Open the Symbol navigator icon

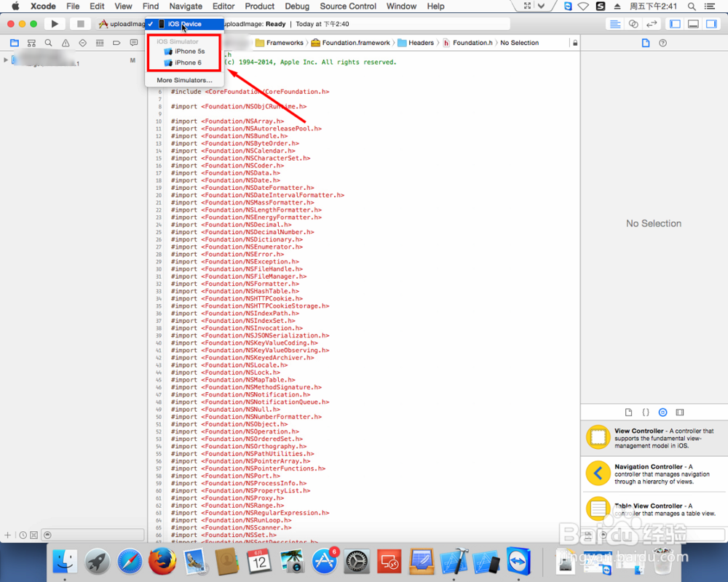coord(31,43)
